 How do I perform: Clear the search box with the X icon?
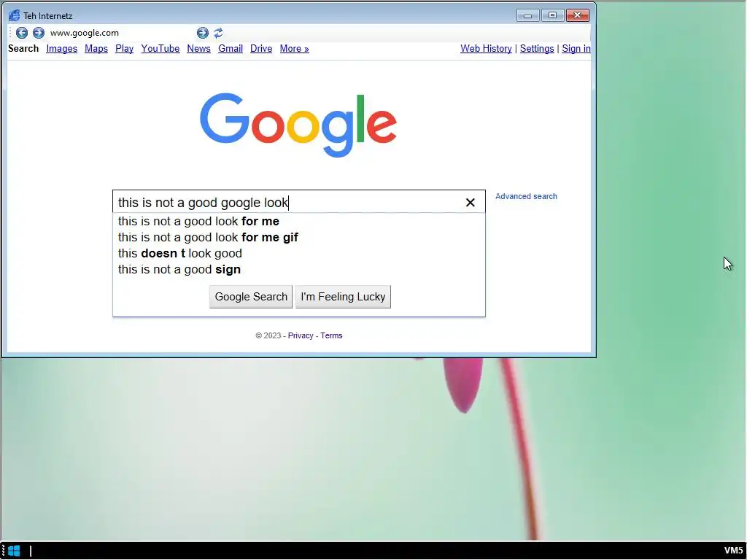click(471, 203)
